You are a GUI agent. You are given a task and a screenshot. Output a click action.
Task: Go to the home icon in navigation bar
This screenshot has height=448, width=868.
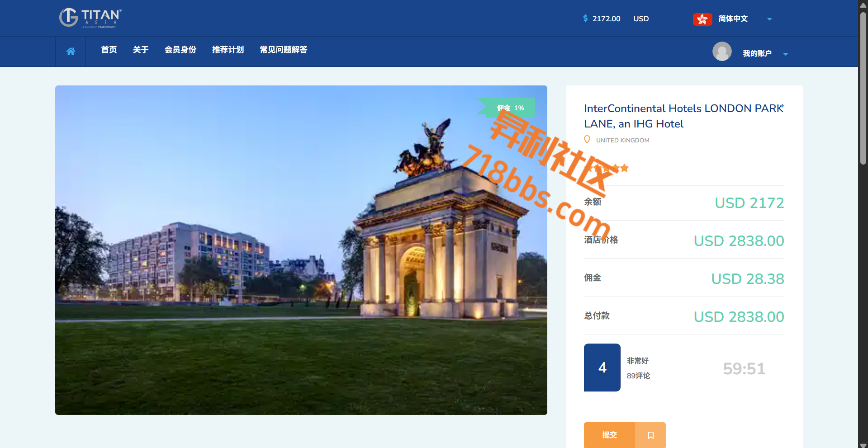(x=71, y=51)
